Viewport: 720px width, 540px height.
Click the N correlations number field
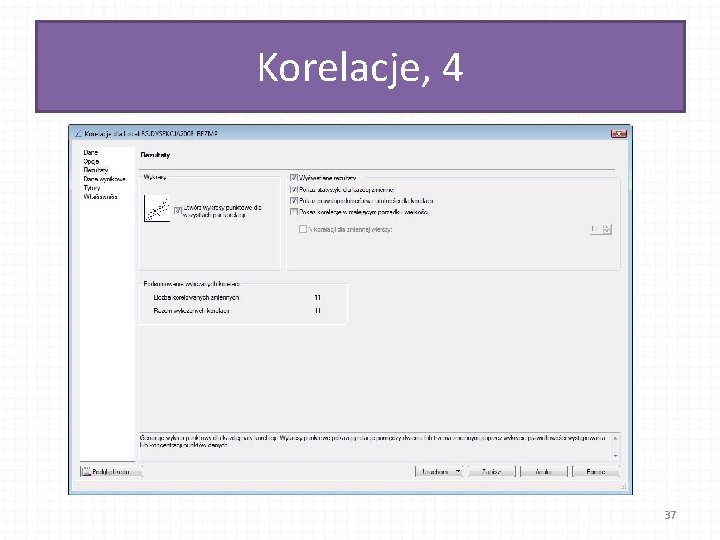[596, 229]
